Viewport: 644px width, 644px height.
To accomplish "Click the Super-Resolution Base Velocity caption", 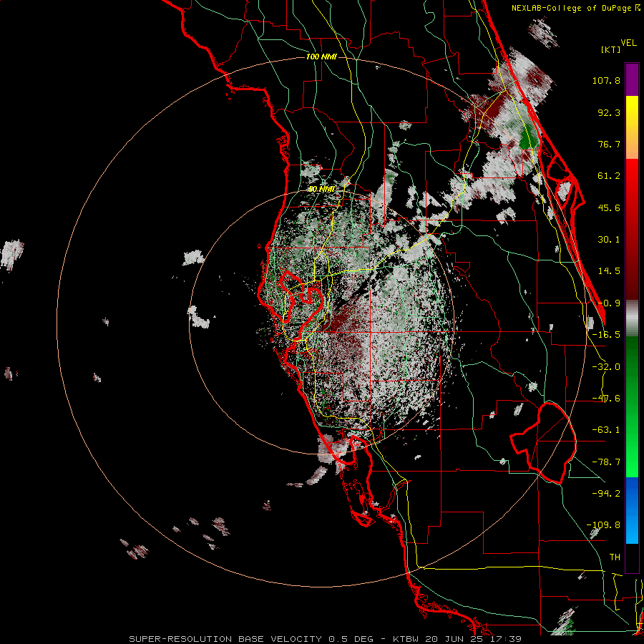I will 325,639.
